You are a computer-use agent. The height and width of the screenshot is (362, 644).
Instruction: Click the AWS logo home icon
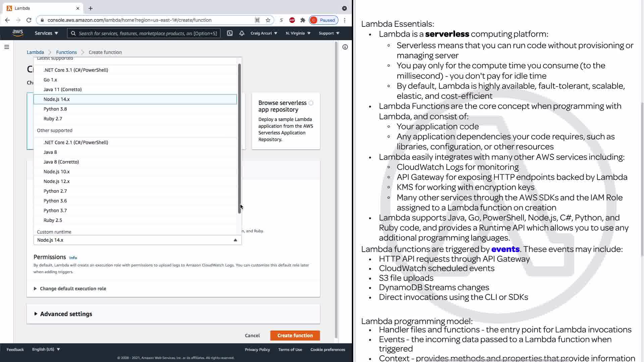click(17, 33)
